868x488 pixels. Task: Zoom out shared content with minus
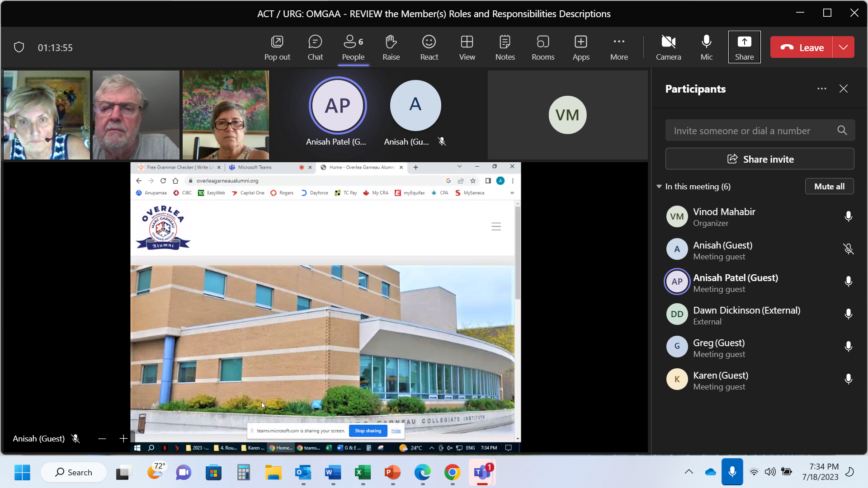point(102,438)
